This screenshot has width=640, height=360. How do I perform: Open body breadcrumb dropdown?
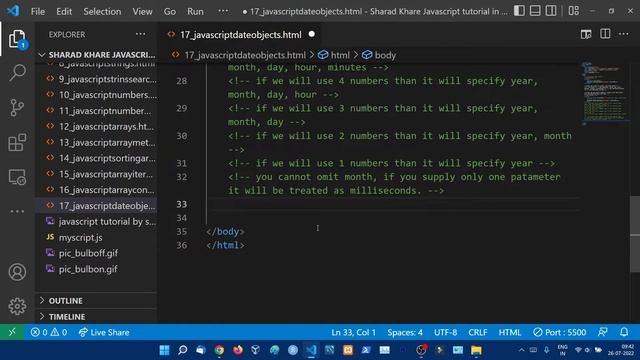pyautogui.click(x=379, y=55)
